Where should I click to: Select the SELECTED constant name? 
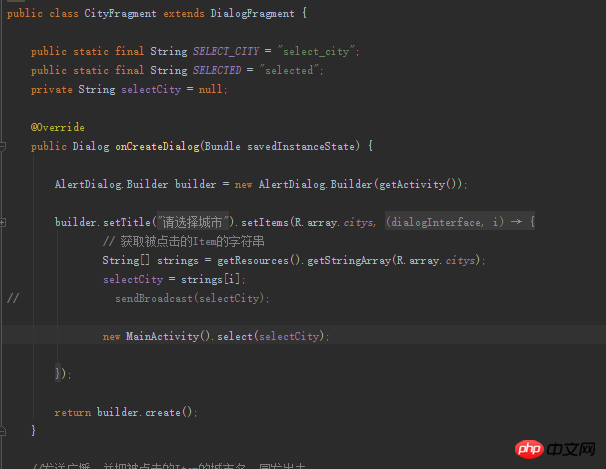coord(217,70)
